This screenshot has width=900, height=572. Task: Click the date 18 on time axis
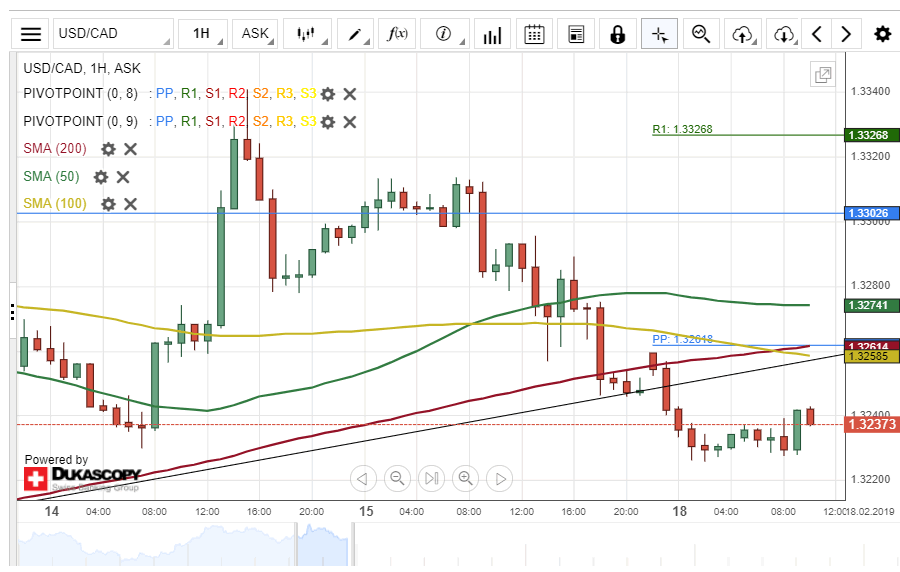tap(680, 511)
